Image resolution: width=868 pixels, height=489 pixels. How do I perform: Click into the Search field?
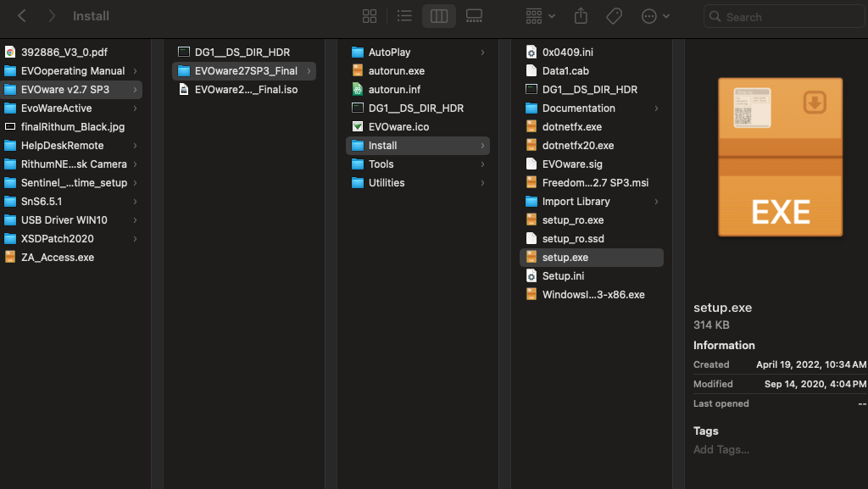[784, 17]
